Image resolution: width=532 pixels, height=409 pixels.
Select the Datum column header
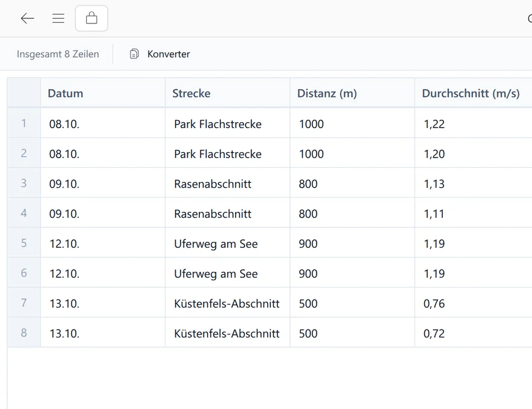tap(103, 93)
